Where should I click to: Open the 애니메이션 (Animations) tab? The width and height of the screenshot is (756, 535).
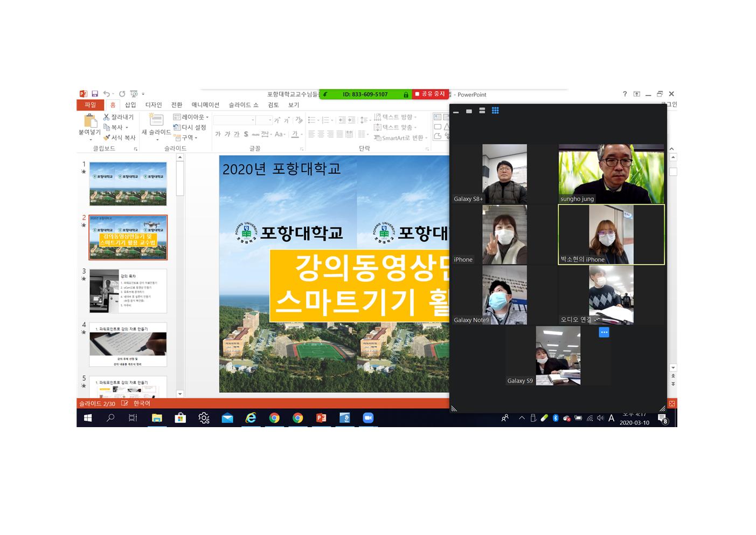pos(205,105)
